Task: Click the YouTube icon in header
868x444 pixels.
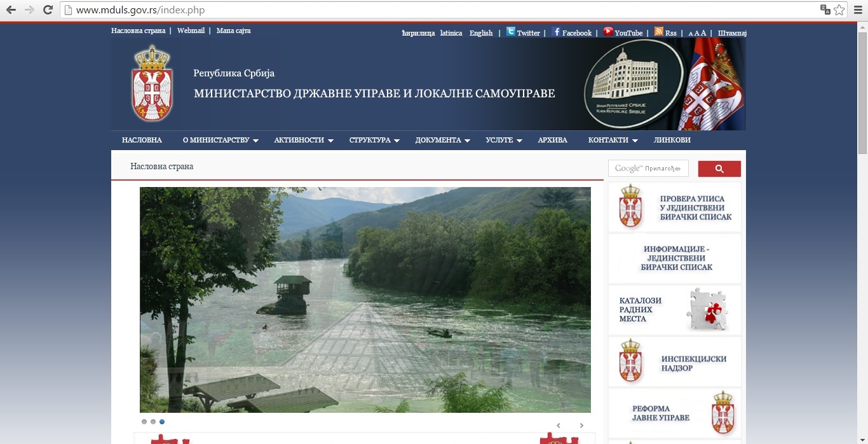Action: (x=608, y=32)
